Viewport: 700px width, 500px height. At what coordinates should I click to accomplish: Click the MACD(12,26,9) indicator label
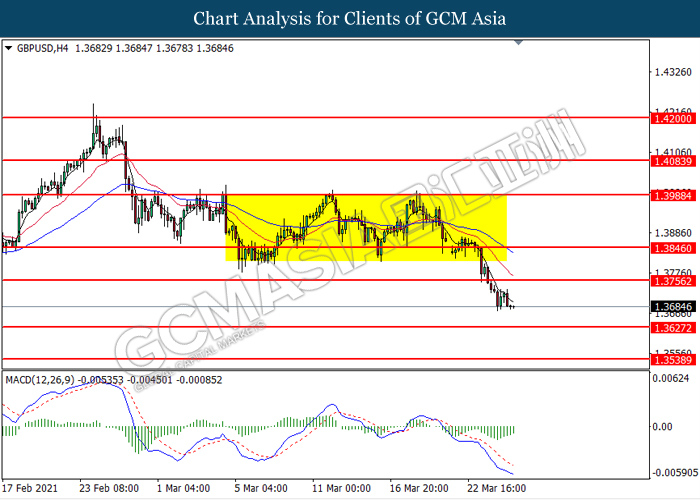point(40,380)
